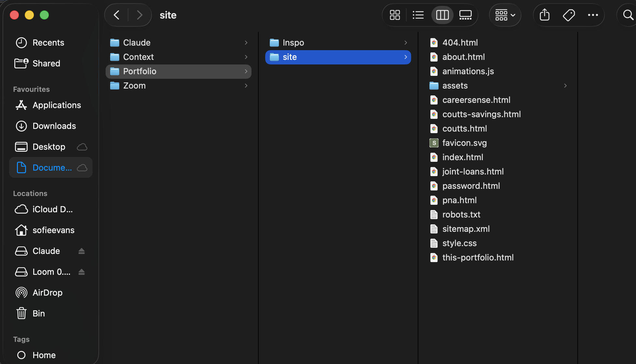Select the Portfolio folder

(x=178, y=71)
